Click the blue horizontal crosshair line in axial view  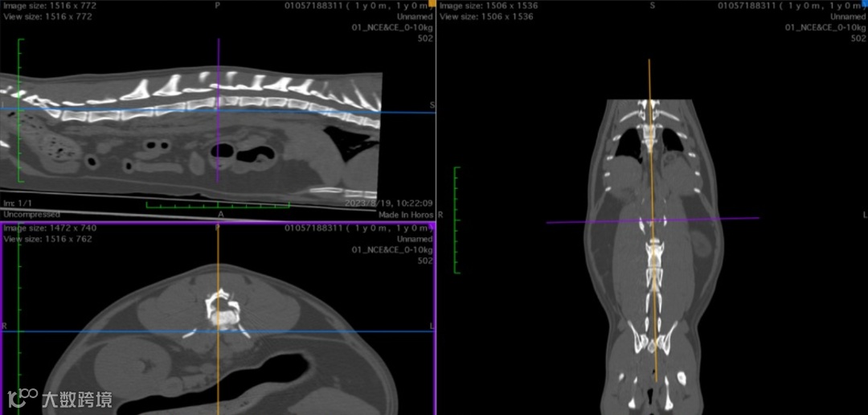pos(218,331)
